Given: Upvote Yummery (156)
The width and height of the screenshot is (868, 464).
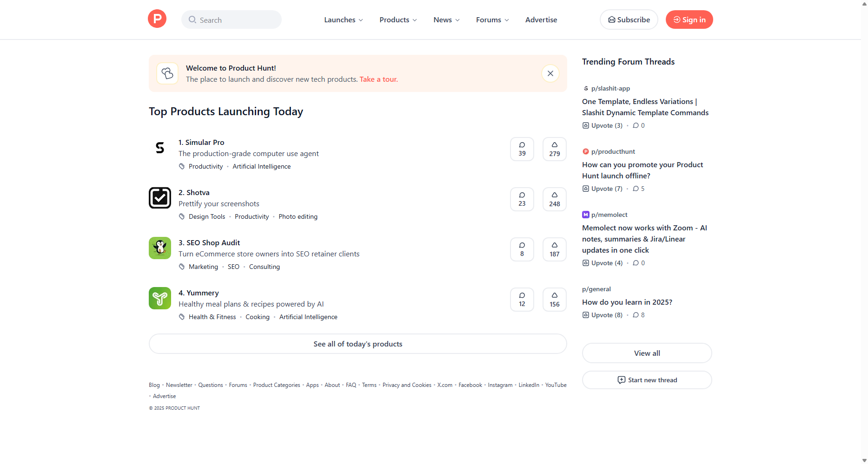Looking at the screenshot, I should [x=555, y=300].
